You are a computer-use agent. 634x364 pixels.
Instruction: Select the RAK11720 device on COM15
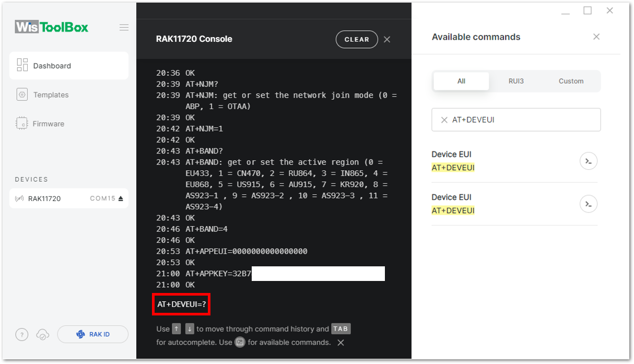(x=69, y=198)
